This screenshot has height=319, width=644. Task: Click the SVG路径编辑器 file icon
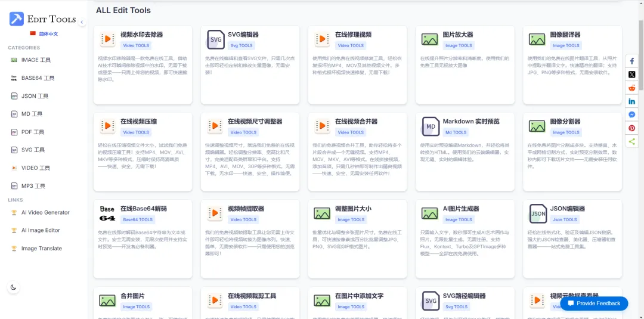click(x=431, y=300)
